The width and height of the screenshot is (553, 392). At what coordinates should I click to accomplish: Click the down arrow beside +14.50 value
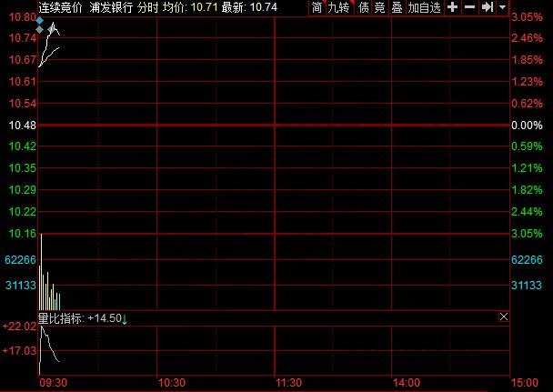[x=125, y=318]
